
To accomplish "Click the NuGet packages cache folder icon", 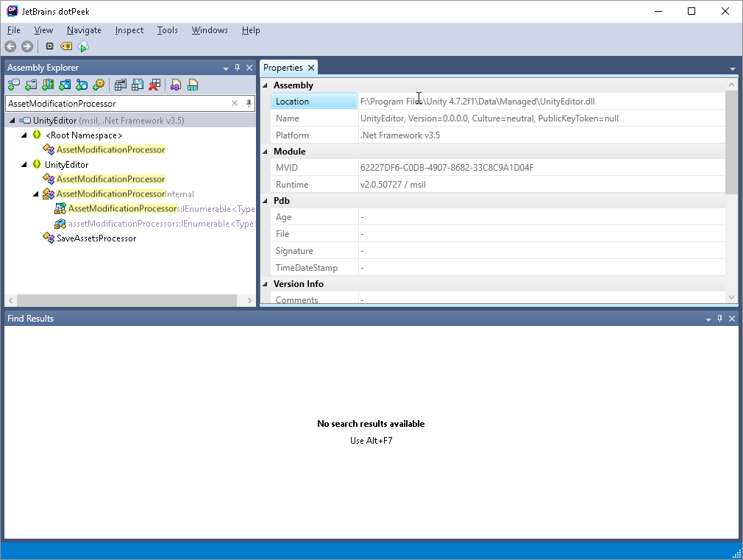I will [x=65, y=85].
